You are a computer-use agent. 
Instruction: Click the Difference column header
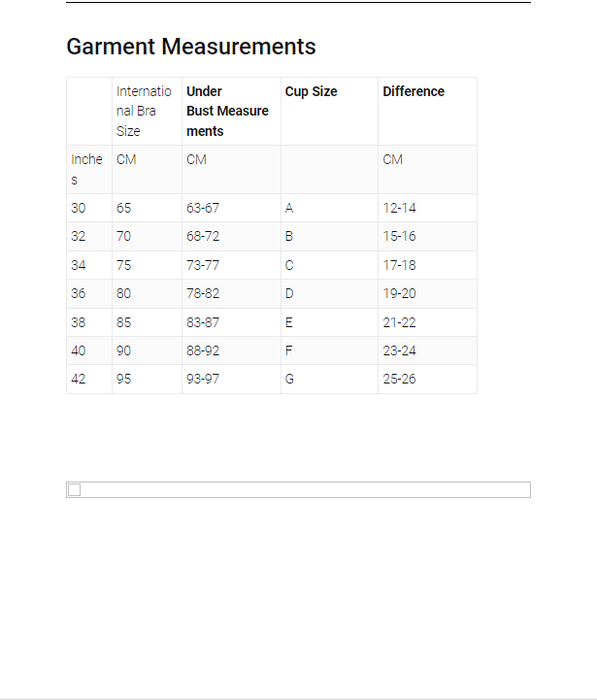(x=414, y=91)
